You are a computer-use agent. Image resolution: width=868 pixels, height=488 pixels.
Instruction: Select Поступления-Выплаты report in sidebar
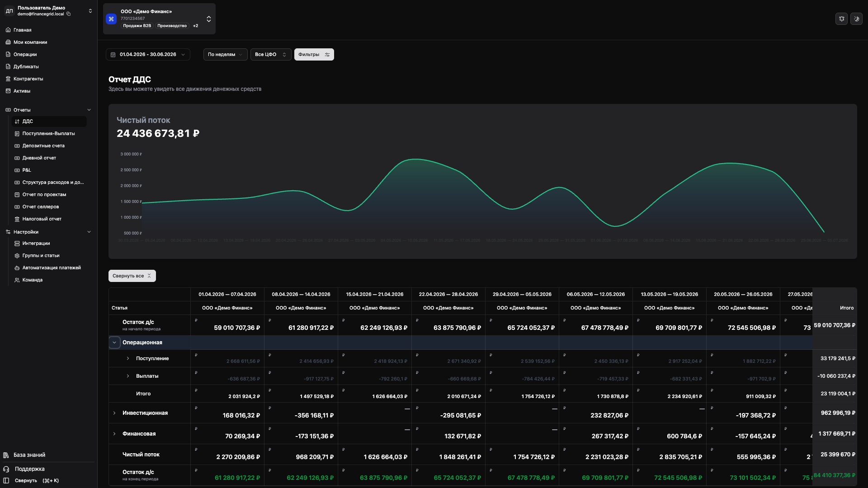pyautogui.click(x=49, y=134)
